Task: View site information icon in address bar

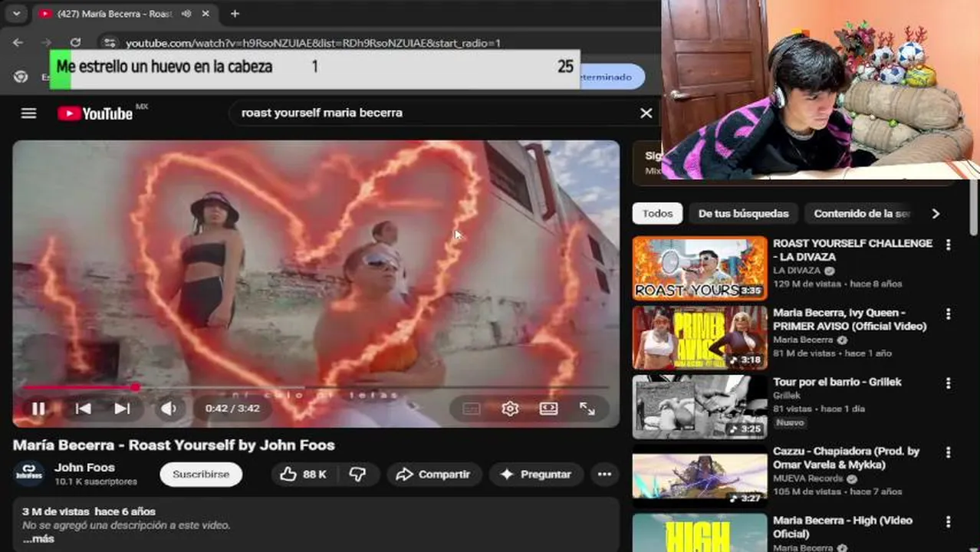Action: tap(110, 43)
